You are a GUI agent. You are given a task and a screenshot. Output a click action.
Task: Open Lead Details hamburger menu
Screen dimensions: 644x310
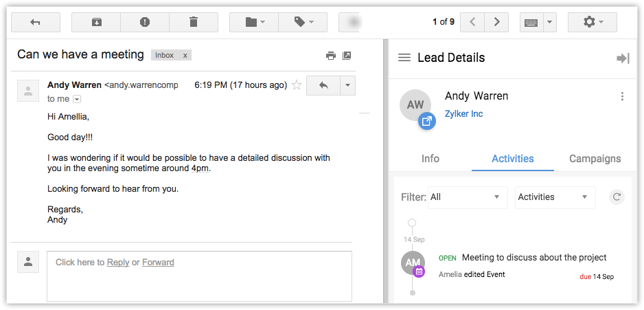pos(404,58)
